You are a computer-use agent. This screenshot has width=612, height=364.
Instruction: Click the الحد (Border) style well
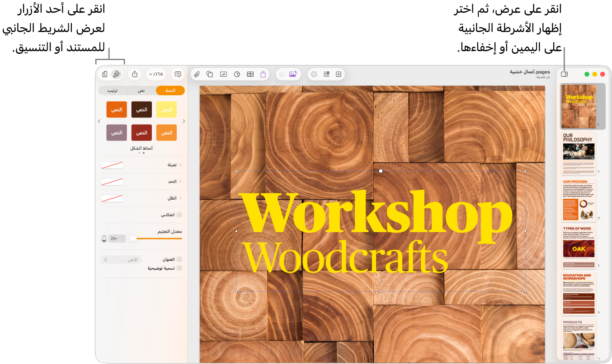(112, 182)
